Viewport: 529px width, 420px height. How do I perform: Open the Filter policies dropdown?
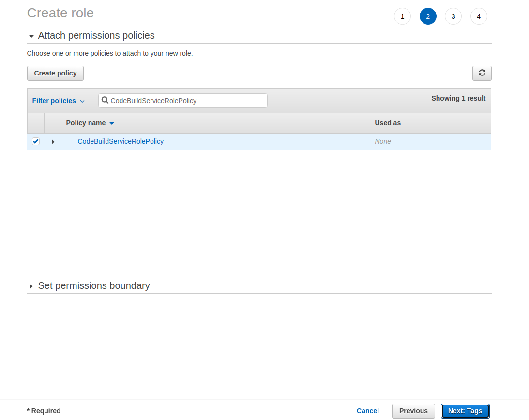click(58, 101)
